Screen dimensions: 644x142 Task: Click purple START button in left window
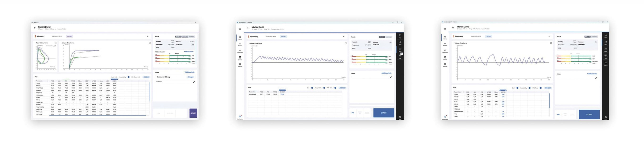coord(193,113)
